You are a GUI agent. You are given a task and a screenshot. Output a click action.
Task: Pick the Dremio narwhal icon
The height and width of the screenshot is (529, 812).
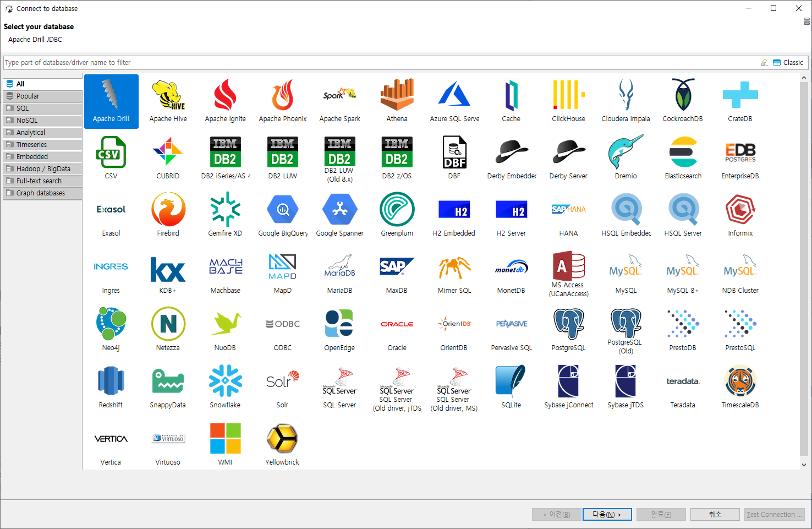(626, 152)
